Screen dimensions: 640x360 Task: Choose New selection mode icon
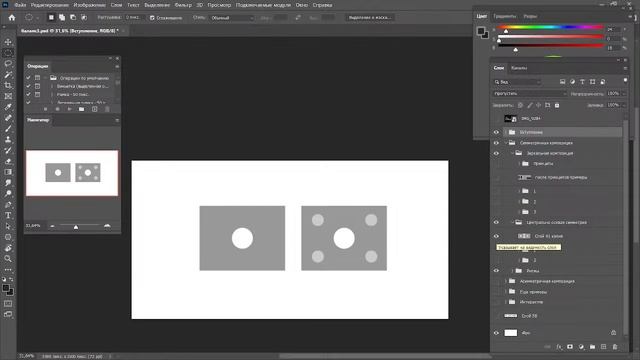click(x=51, y=18)
